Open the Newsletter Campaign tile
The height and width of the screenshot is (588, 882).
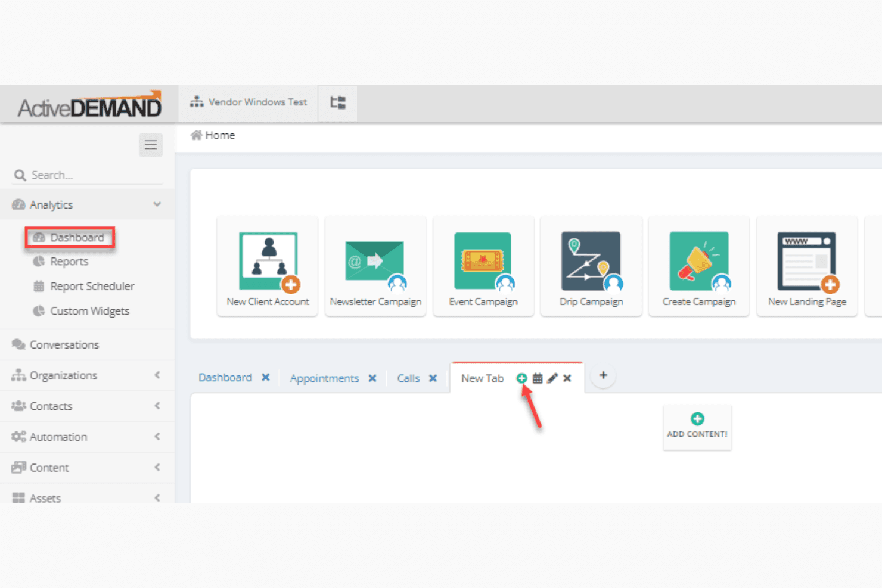point(375,266)
